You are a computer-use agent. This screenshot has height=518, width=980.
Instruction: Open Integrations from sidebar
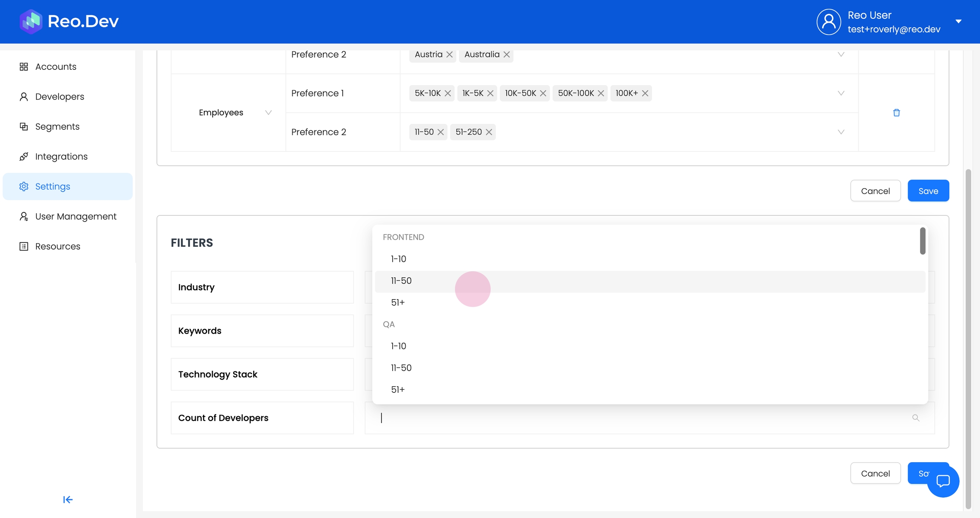[61, 157]
